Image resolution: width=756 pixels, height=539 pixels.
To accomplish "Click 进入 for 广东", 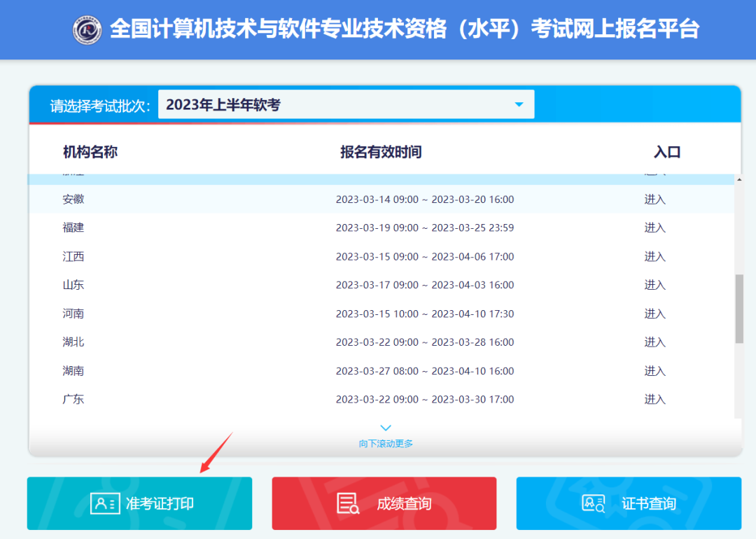I will (x=654, y=399).
